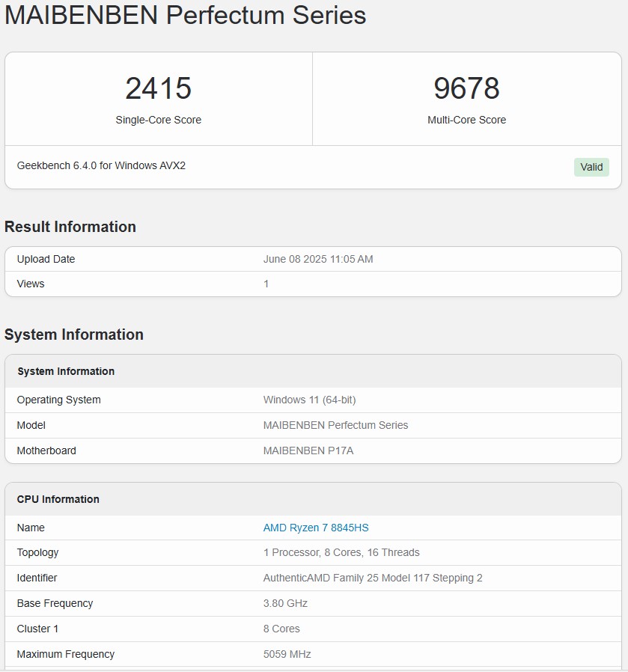The image size is (628, 672).
Task: Click the Topology label
Action: tap(37, 553)
